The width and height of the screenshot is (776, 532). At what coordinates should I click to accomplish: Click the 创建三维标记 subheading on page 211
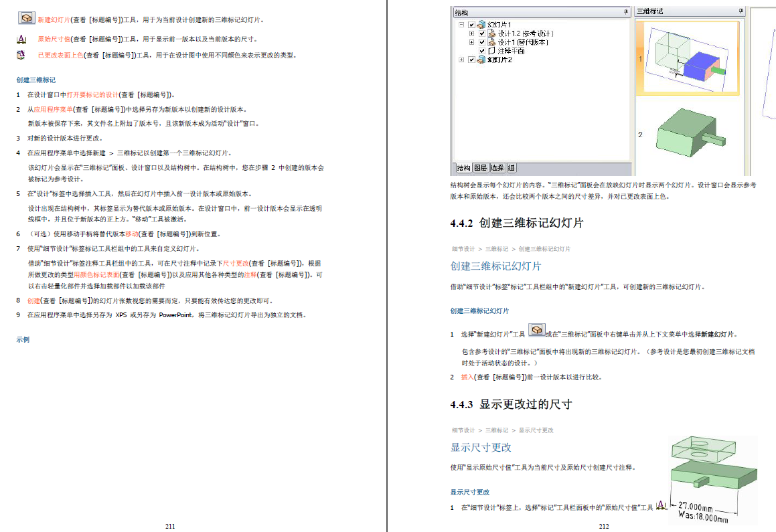(x=35, y=80)
